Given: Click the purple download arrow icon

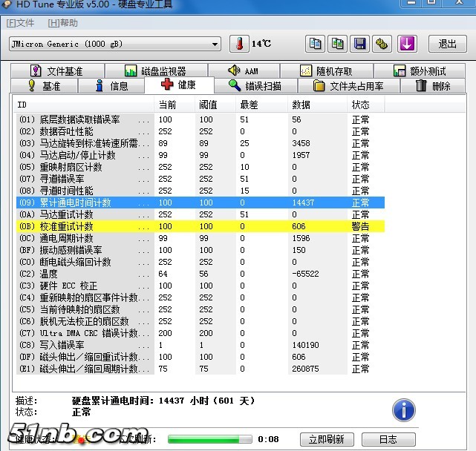Looking at the screenshot, I should click(x=407, y=44).
